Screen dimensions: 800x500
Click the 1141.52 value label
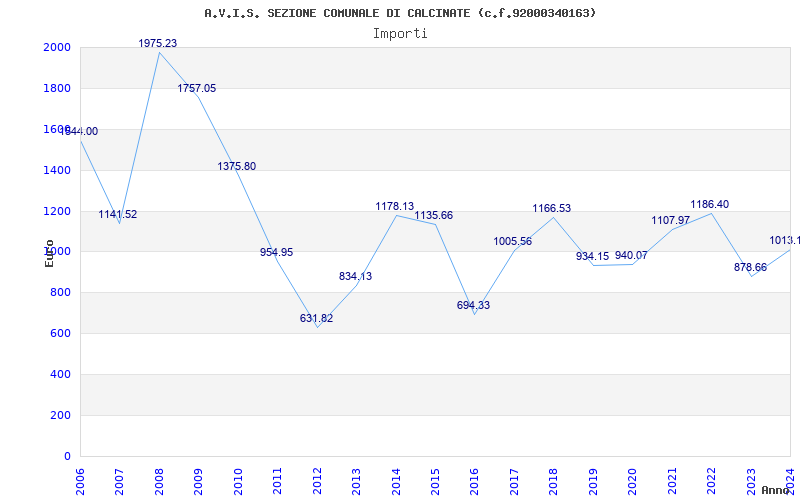point(118,214)
